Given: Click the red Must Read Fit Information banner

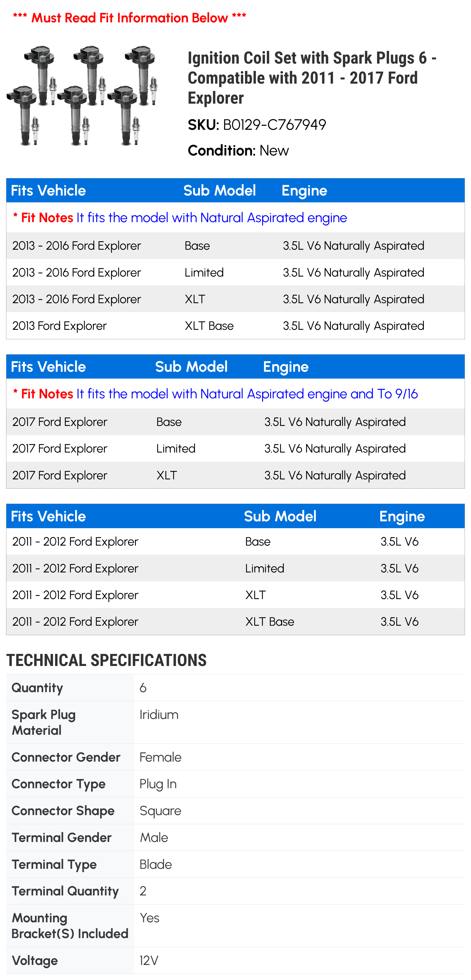Looking at the screenshot, I should pos(129,18).
